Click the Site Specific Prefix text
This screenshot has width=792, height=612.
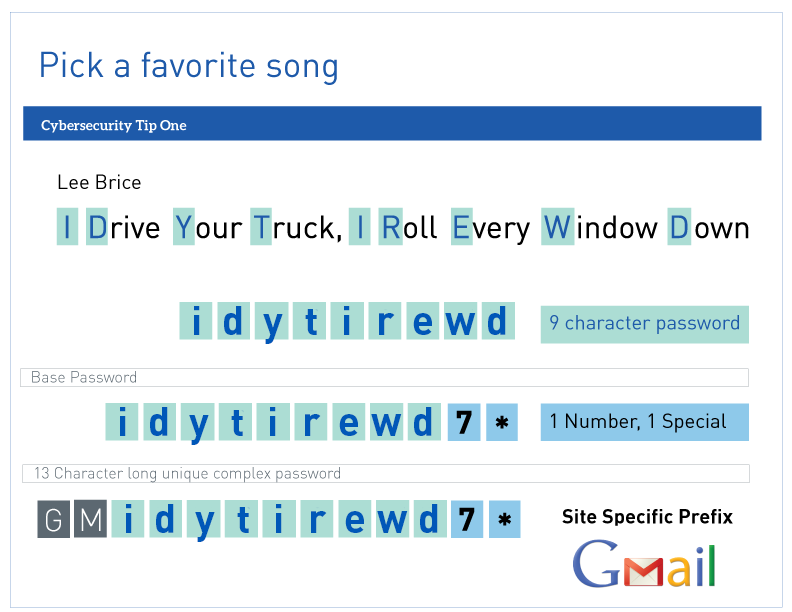coord(647,517)
